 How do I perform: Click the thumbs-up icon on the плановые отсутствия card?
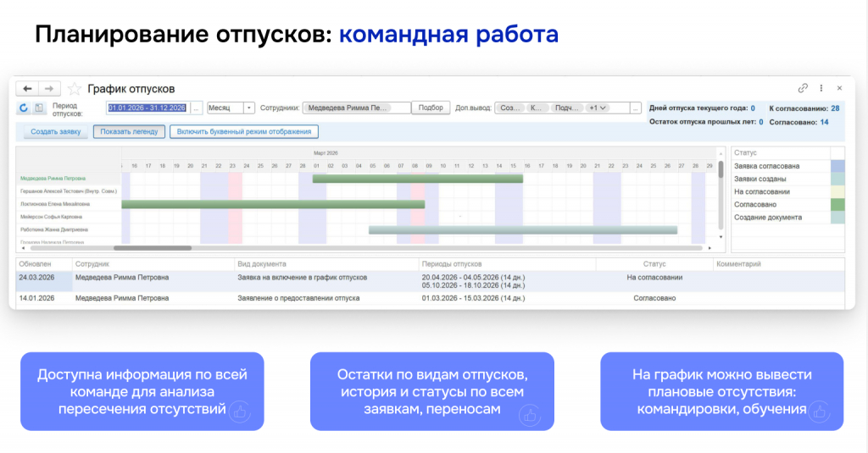click(x=820, y=412)
